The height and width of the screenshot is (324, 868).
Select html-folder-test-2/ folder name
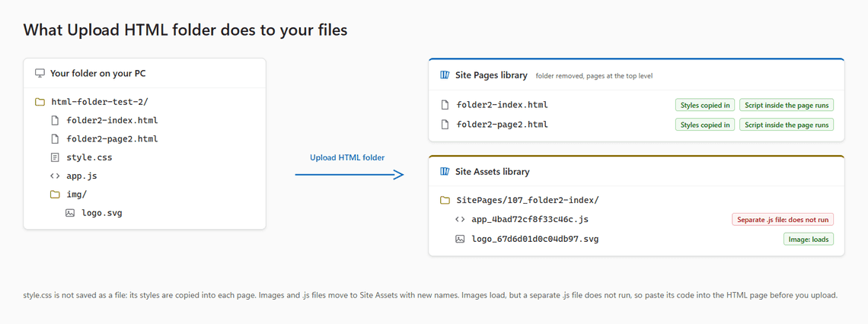tap(100, 102)
